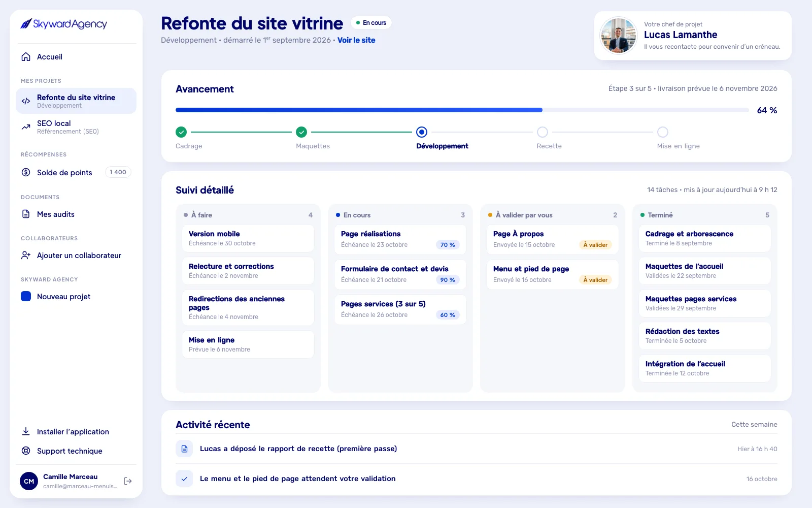Screen dimensions: 812x508
Task: Click the logout icon next to Camille Marceau
Action: click(x=128, y=481)
